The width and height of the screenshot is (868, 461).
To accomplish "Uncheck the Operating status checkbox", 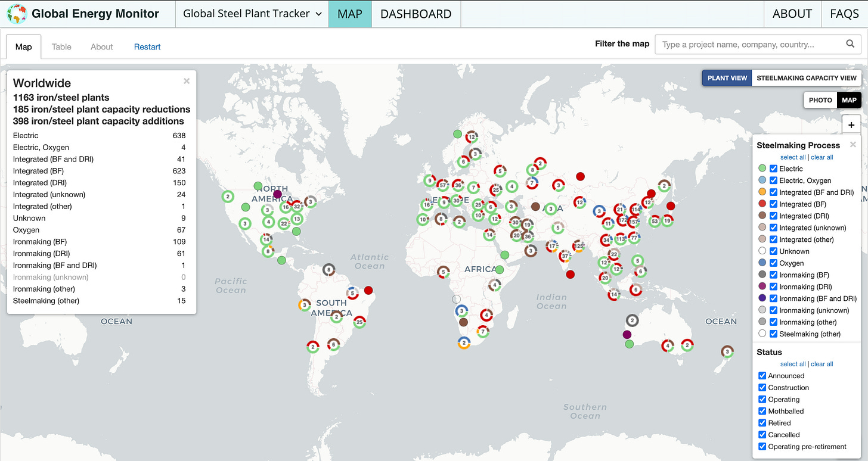I will pyautogui.click(x=762, y=400).
